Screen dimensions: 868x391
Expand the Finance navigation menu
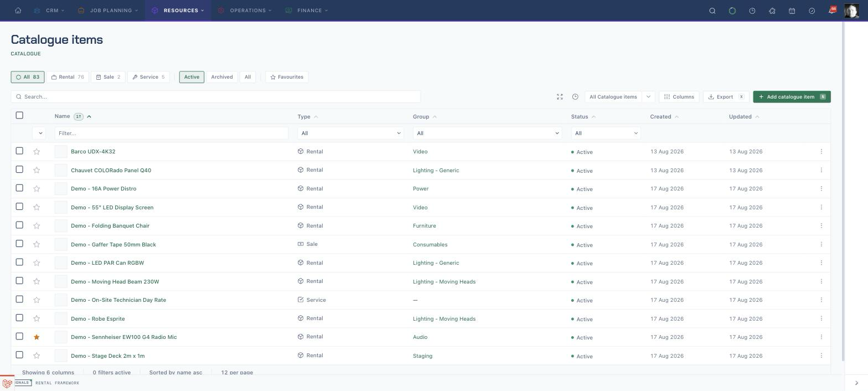pos(307,11)
